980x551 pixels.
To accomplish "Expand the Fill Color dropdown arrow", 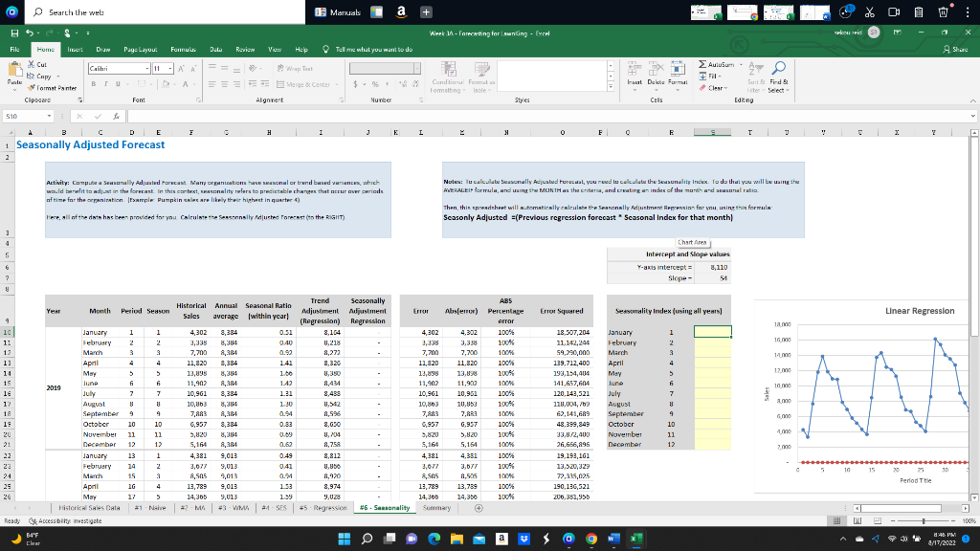I will (x=174, y=85).
